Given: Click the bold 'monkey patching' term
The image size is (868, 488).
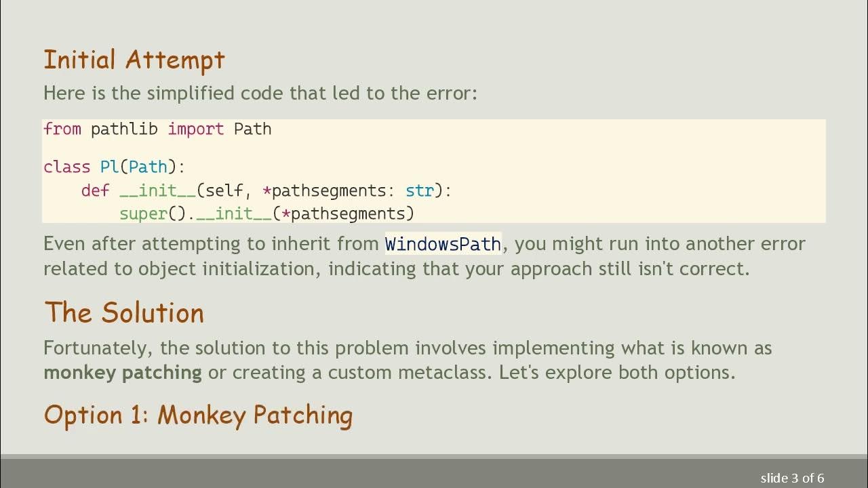Looking at the screenshot, I should [x=123, y=372].
